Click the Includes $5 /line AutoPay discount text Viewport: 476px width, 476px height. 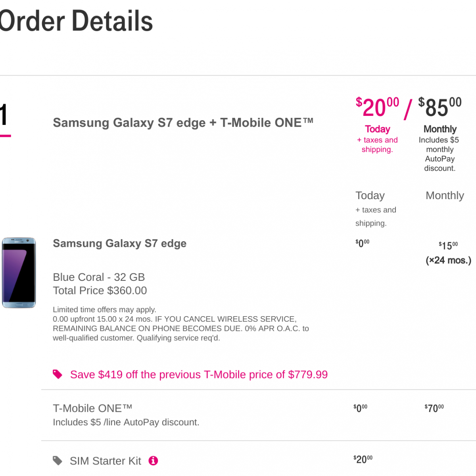coord(126,422)
